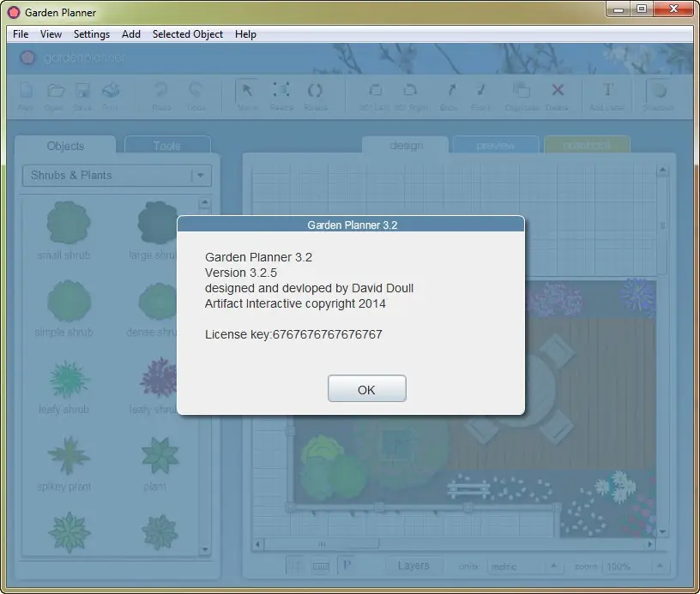Click the purple leafy shrub icon

point(159,378)
